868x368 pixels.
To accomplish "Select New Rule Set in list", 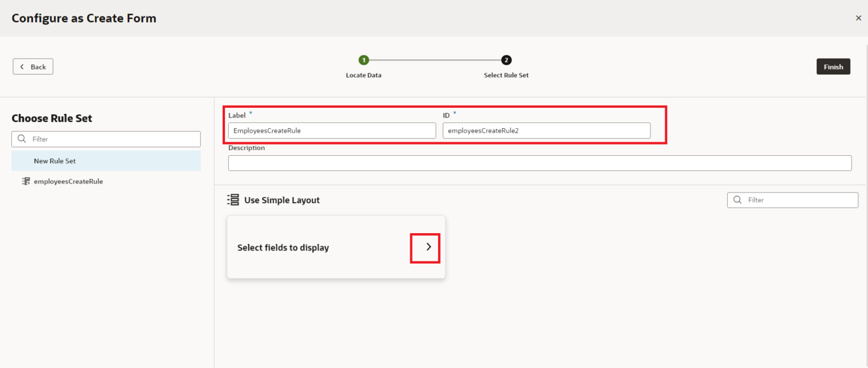I will coord(55,161).
